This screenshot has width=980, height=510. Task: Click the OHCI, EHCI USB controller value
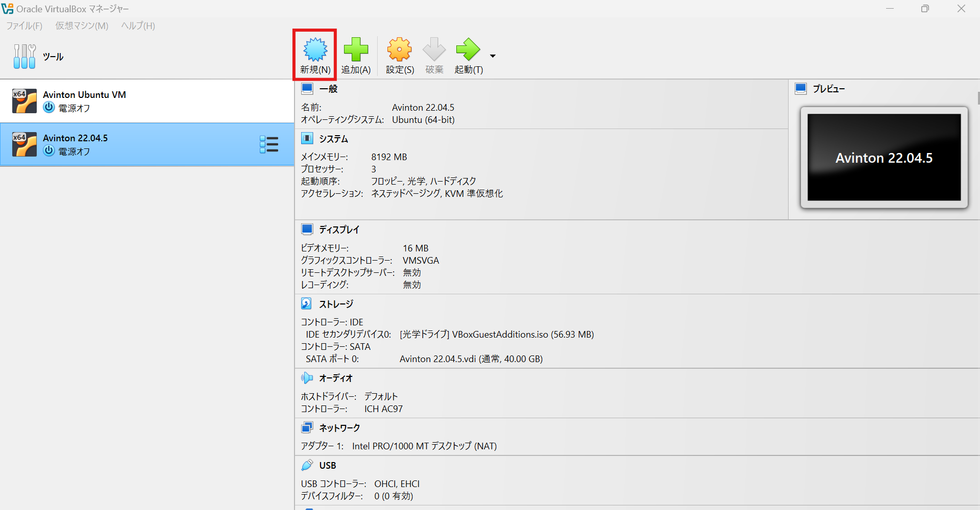pyautogui.click(x=397, y=484)
